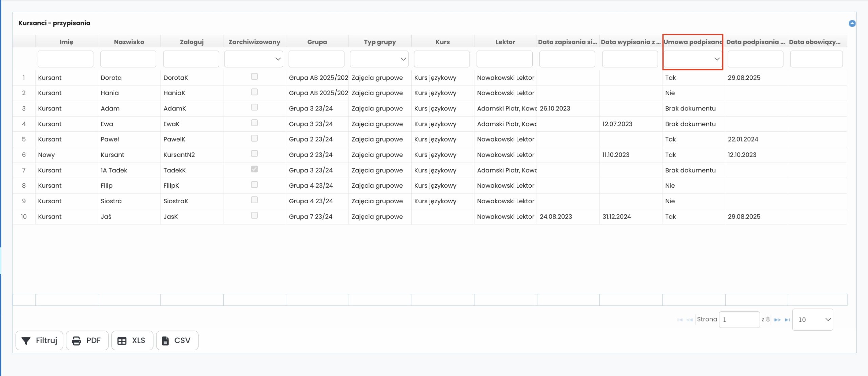Click the spreadsheet icon for XLS export
Screen dimensions: 868x376
coord(122,340)
